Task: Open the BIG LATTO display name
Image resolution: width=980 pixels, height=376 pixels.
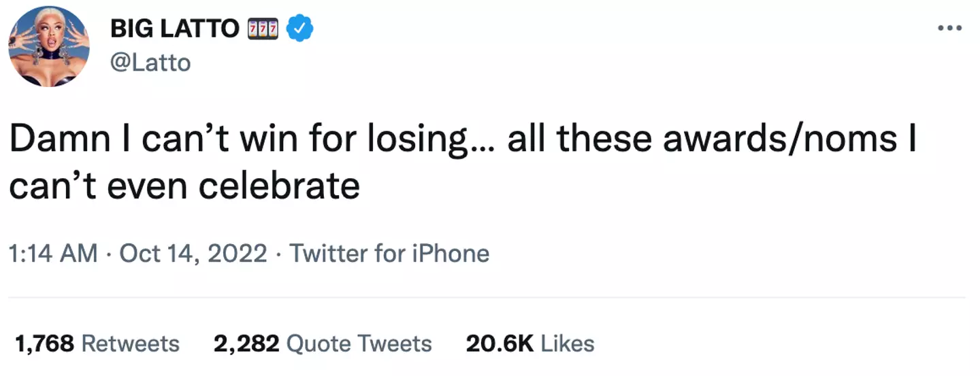Action: (x=174, y=29)
